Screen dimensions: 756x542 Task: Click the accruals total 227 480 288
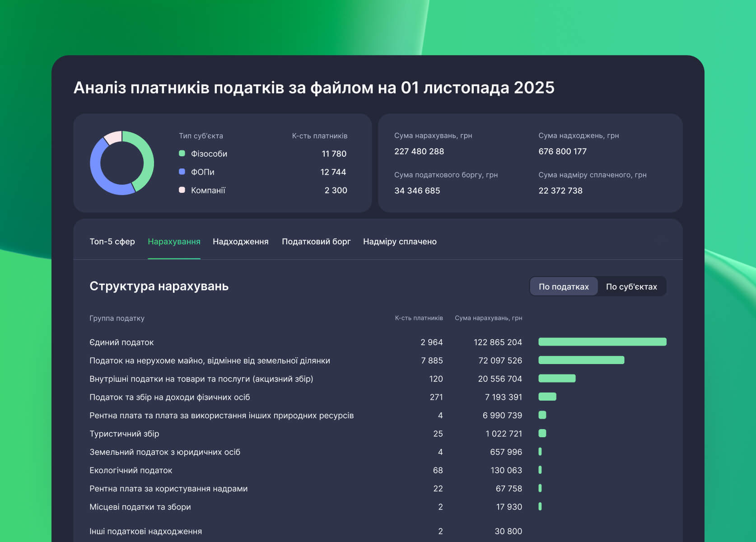(x=419, y=151)
